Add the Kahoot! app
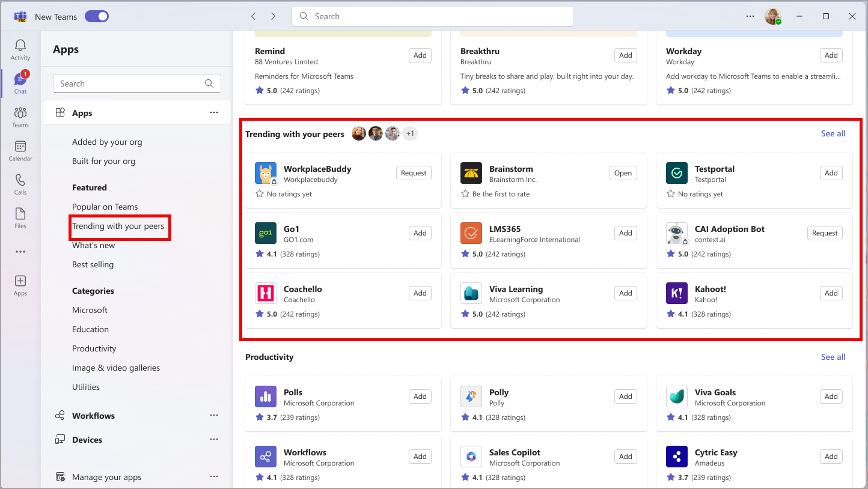The image size is (868, 489). pyautogui.click(x=831, y=293)
